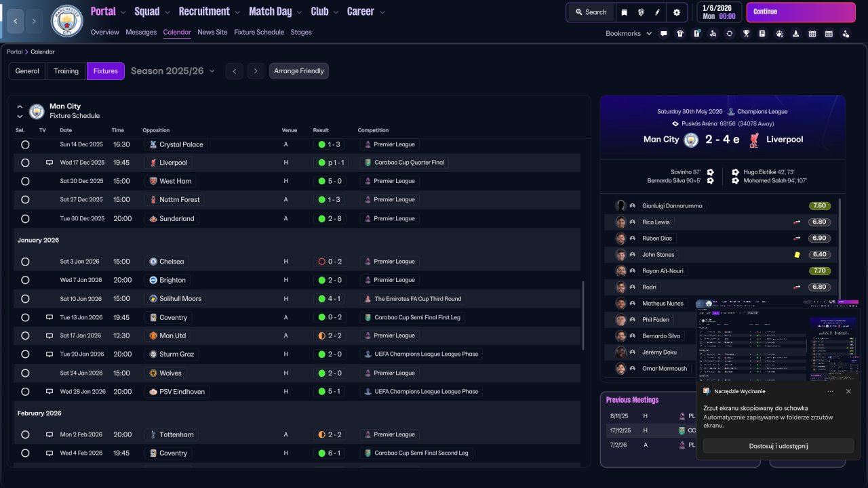Image resolution: width=868 pixels, height=488 pixels.
Task: Click the TV icon on the Liverpool fixture row
Action: coord(49,163)
